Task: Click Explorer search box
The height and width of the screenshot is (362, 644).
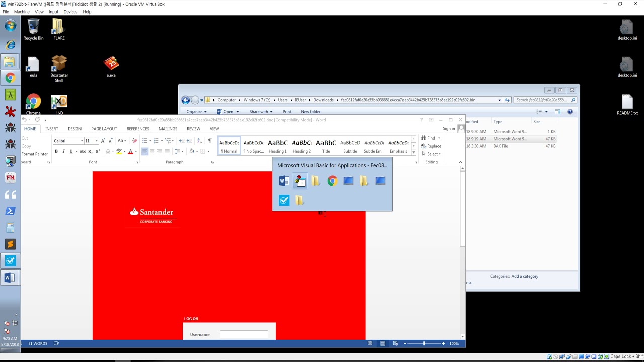Action: (545, 100)
